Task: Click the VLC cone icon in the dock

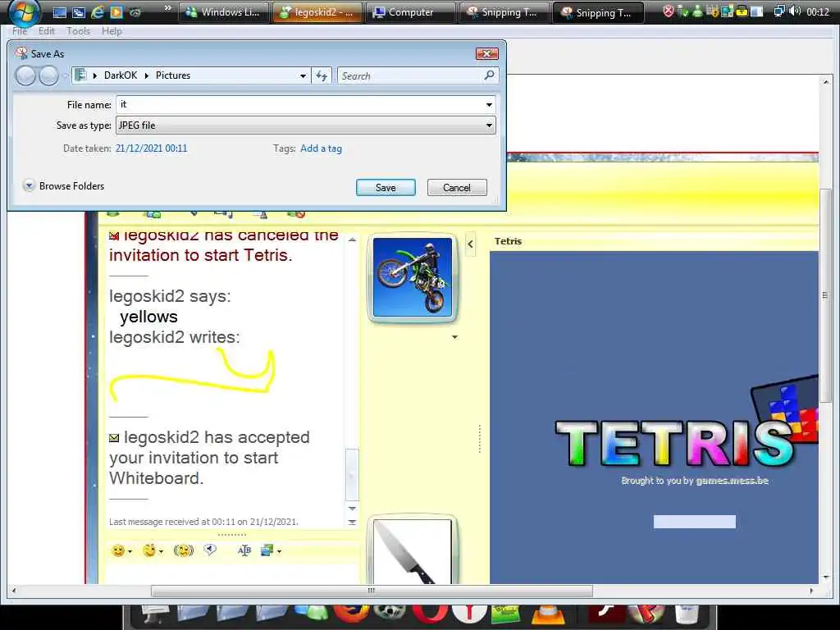Action: pyautogui.click(x=548, y=616)
